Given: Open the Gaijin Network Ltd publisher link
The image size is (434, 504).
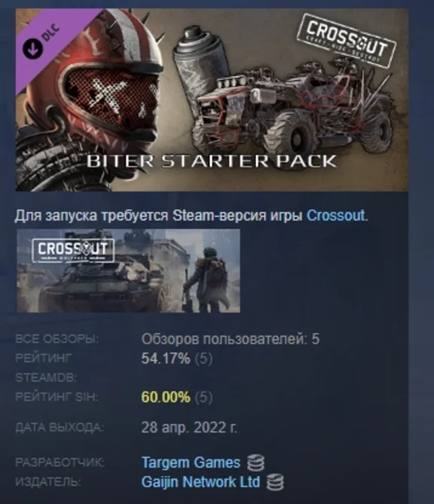Looking at the screenshot, I should 200,482.
